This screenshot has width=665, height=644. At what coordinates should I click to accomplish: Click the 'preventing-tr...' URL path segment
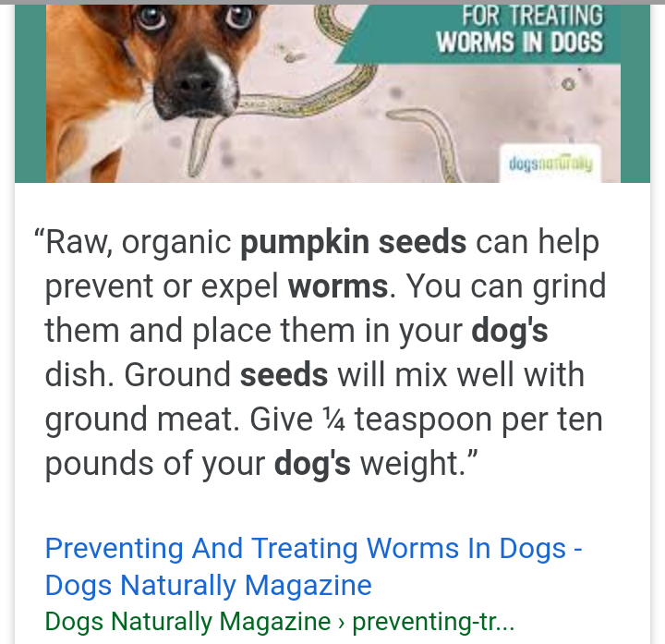[x=433, y=622]
